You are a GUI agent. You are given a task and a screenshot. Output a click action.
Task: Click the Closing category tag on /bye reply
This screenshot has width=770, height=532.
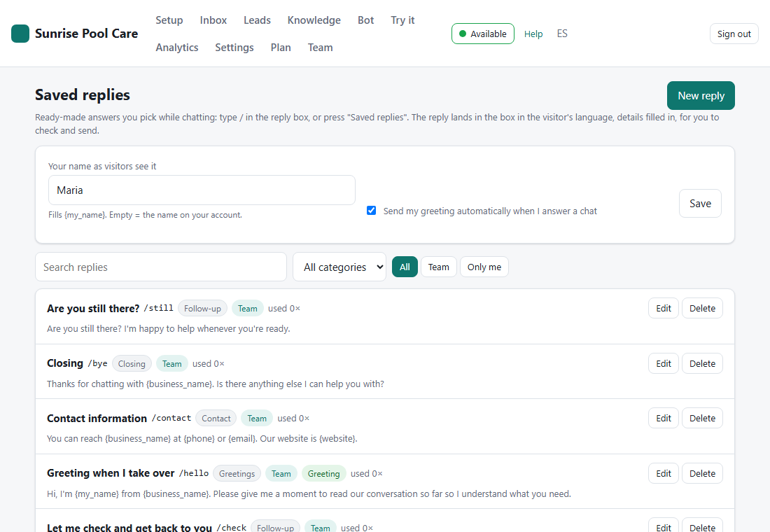132,363
